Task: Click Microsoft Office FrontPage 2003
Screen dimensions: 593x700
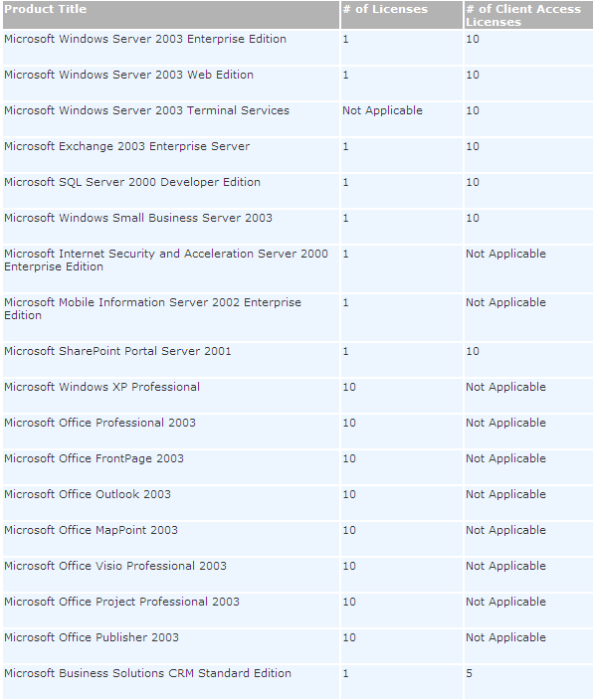Action: tap(94, 458)
